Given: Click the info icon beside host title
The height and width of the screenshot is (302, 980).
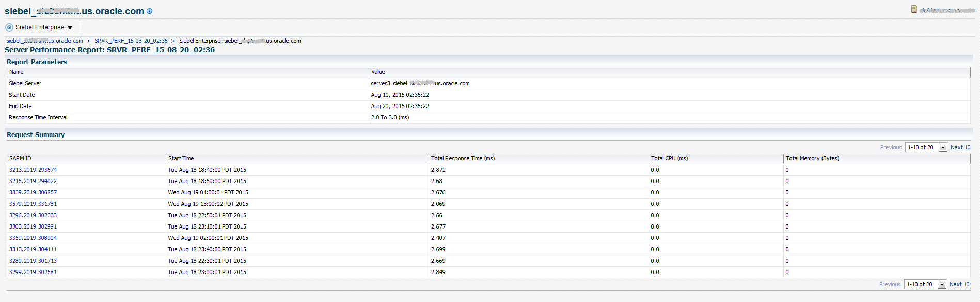Looking at the screenshot, I should 150,11.
